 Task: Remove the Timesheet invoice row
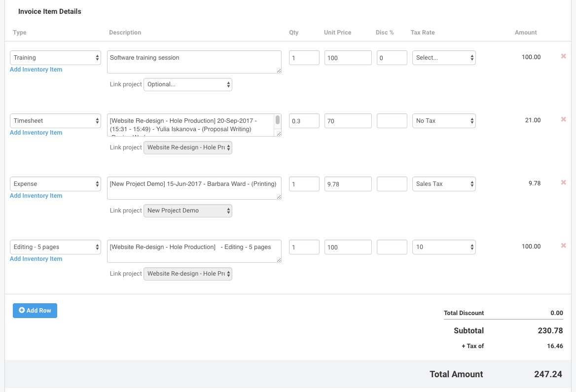563,119
